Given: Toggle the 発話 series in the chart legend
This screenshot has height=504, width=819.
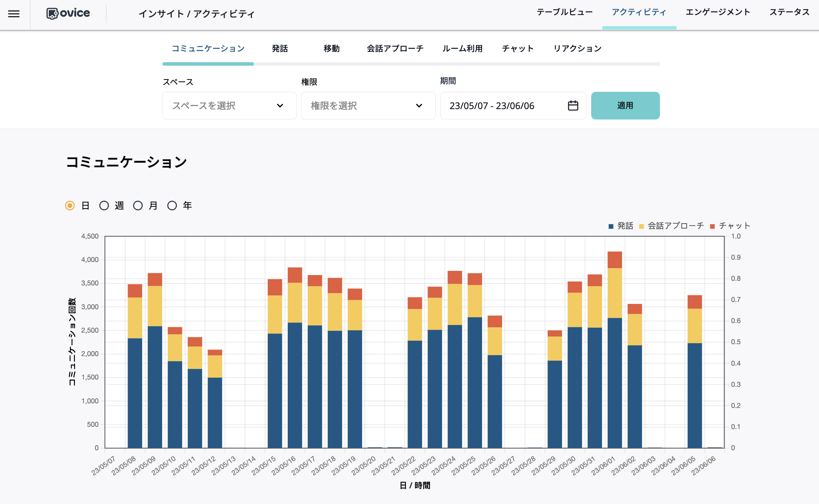Looking at the screenshot, I should pos(620,226).
